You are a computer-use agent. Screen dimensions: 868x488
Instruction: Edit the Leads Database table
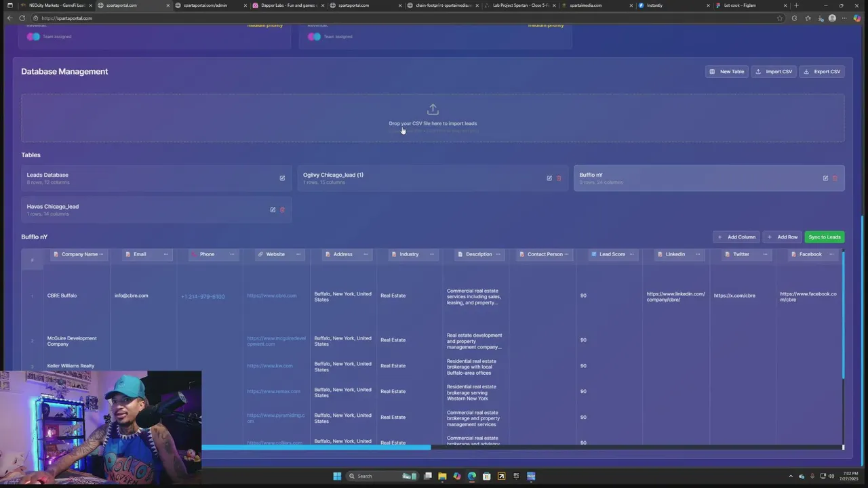pos(282,178)
